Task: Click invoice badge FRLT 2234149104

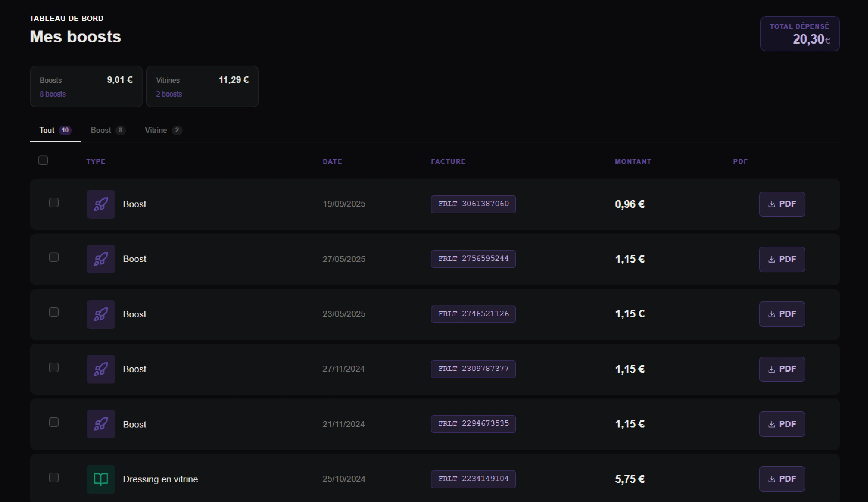Action: pyautogui.click(x=473, y=479)
